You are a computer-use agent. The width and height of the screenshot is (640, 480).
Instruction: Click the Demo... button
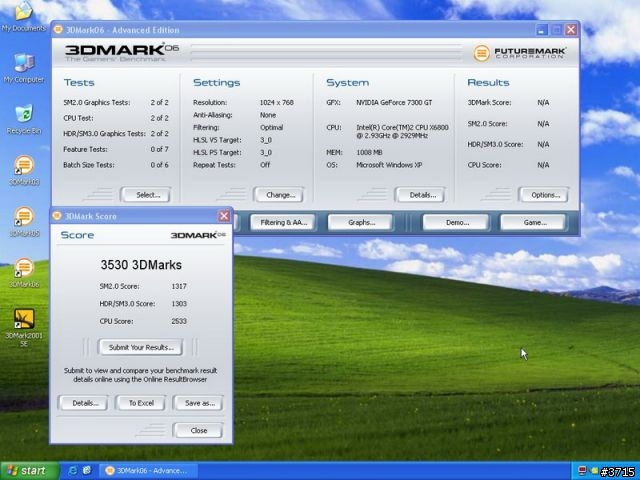point(456,222)
